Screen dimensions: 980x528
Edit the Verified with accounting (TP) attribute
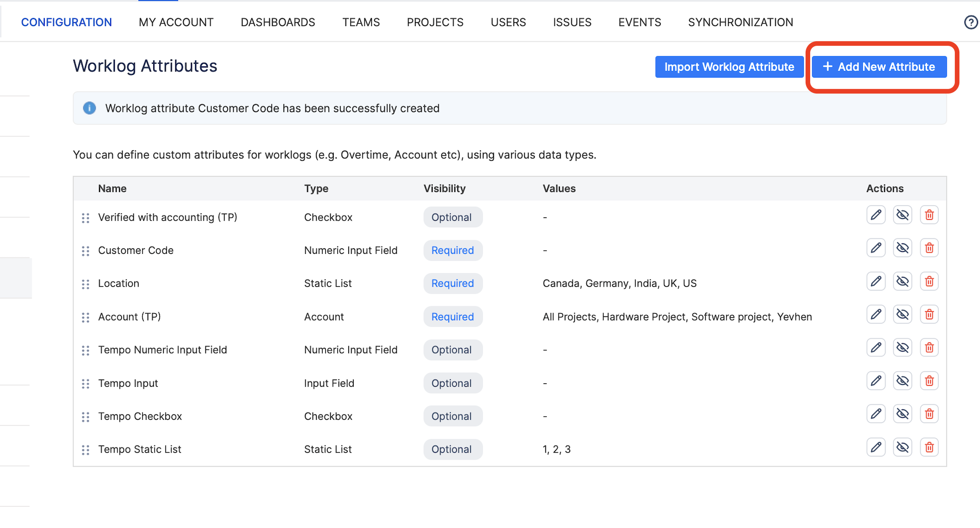(876, 215)
